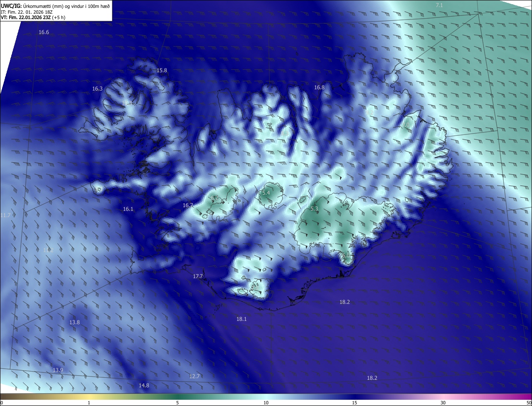Click the 5.4 value on the glacier
The image size is (532, 406).
tap(266, 193)
